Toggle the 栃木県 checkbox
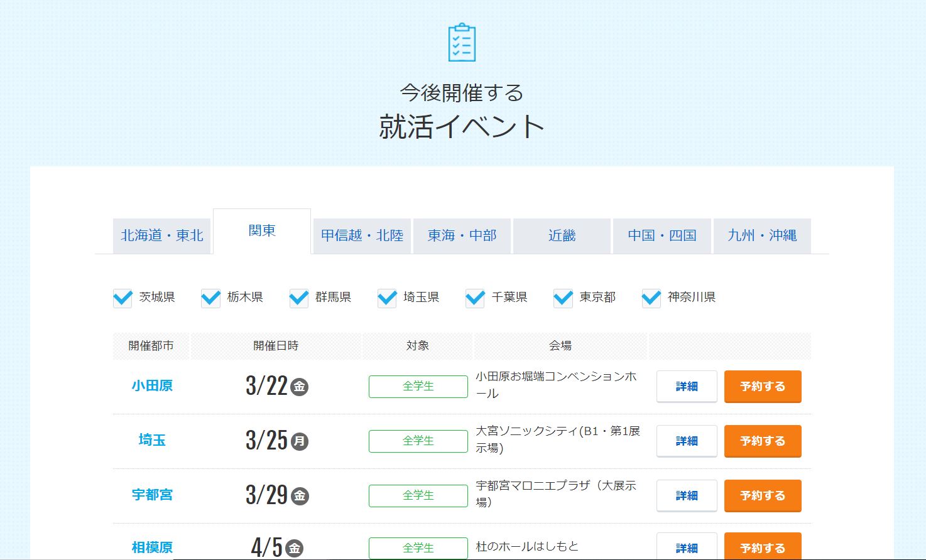The width and height of the screenshot is (926, 560). (x=211, y=298)
